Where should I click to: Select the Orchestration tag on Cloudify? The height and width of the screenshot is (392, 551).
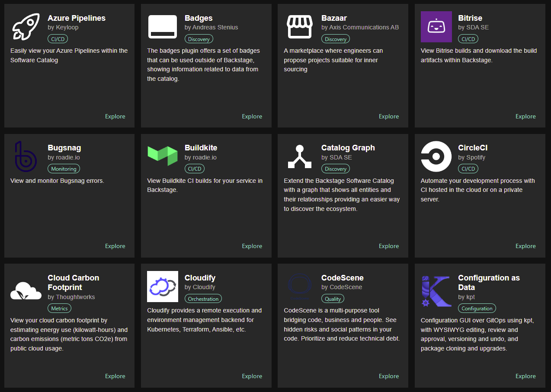point(203,299)
